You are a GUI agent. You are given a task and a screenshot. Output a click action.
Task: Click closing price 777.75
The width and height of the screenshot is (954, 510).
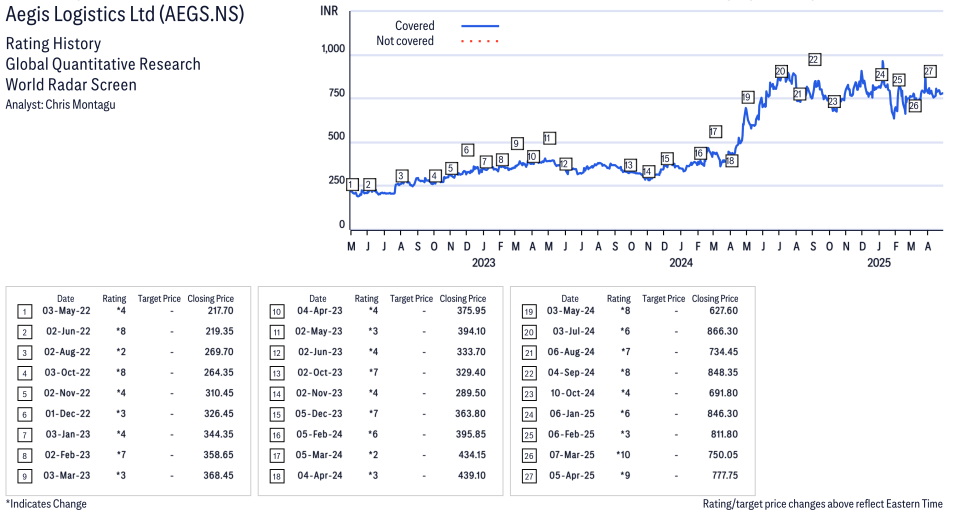pos(725,475)
